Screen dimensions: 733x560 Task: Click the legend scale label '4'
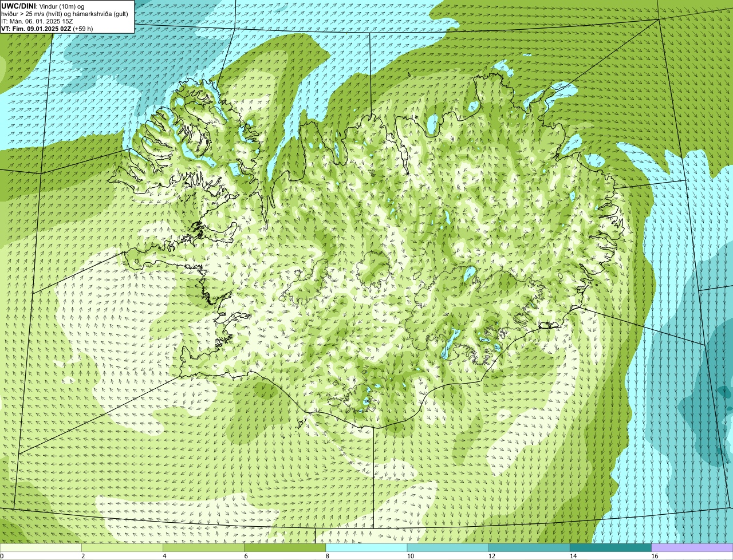point(164,556)
